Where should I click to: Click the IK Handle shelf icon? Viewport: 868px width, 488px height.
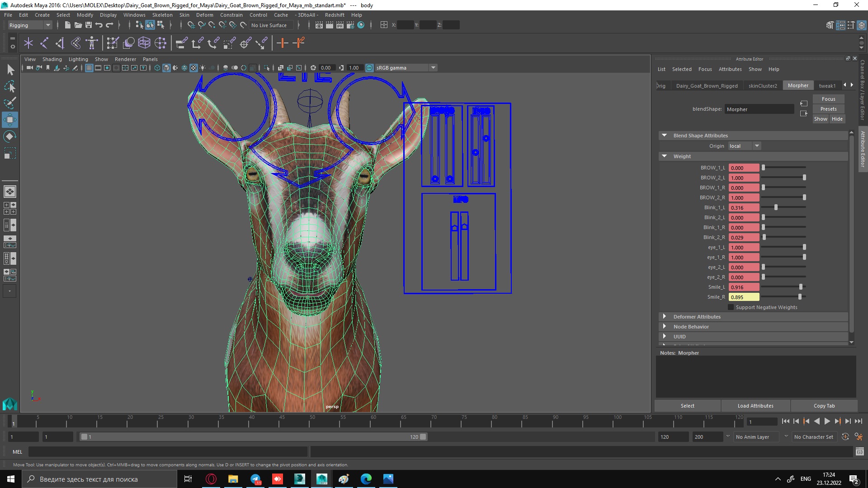(60, 43)
